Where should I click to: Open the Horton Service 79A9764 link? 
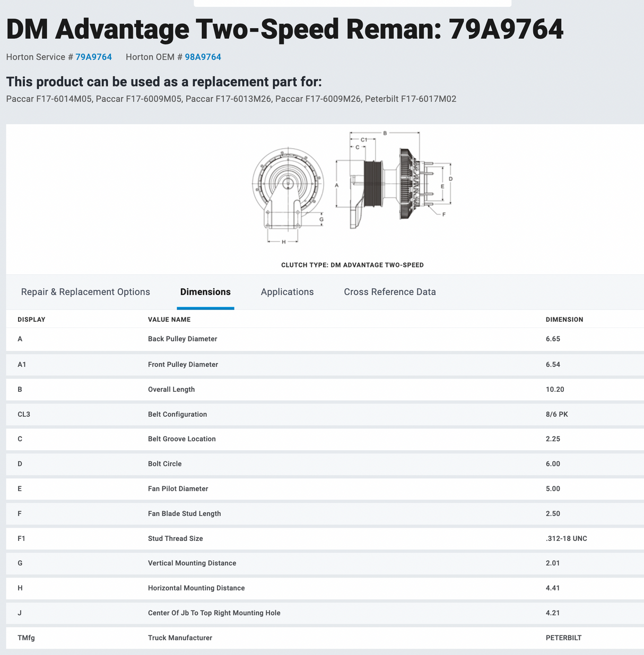tap(93, 57)
